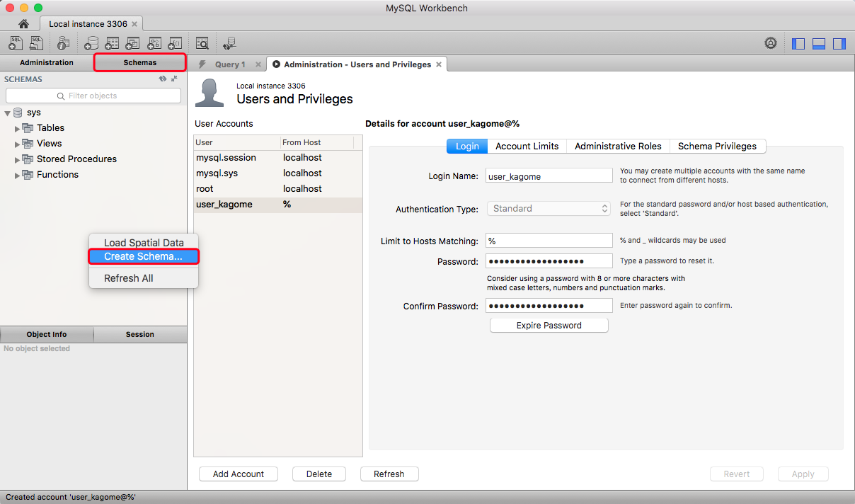
Task: Select the Login tab
Action: pyautogui.click(x=467, y=146)
